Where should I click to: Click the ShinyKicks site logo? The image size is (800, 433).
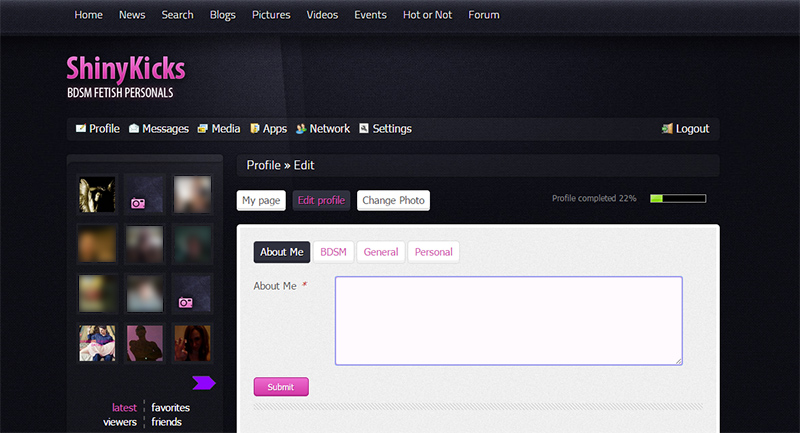point(126,69)
